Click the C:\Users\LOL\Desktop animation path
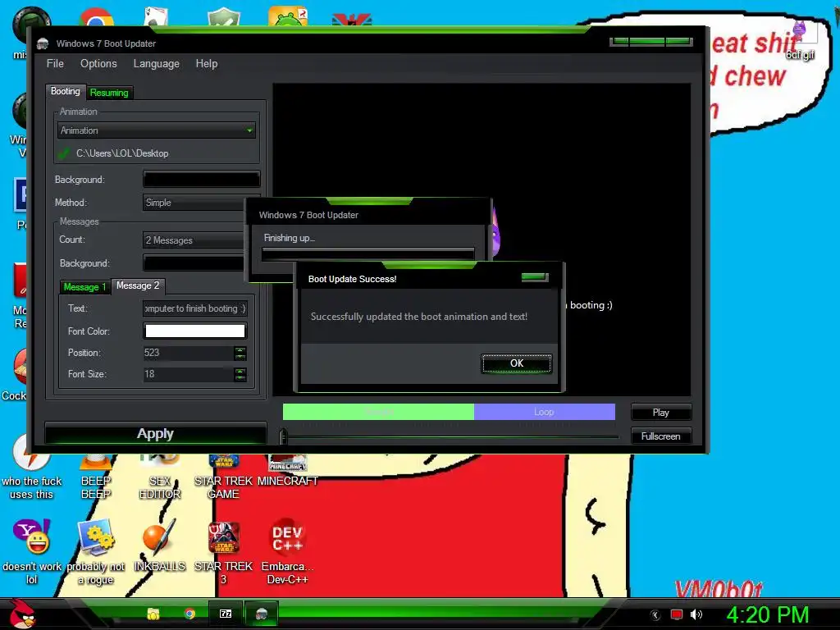Image resolution: width=840 pixels, height=630 pixels. (122, 153)
